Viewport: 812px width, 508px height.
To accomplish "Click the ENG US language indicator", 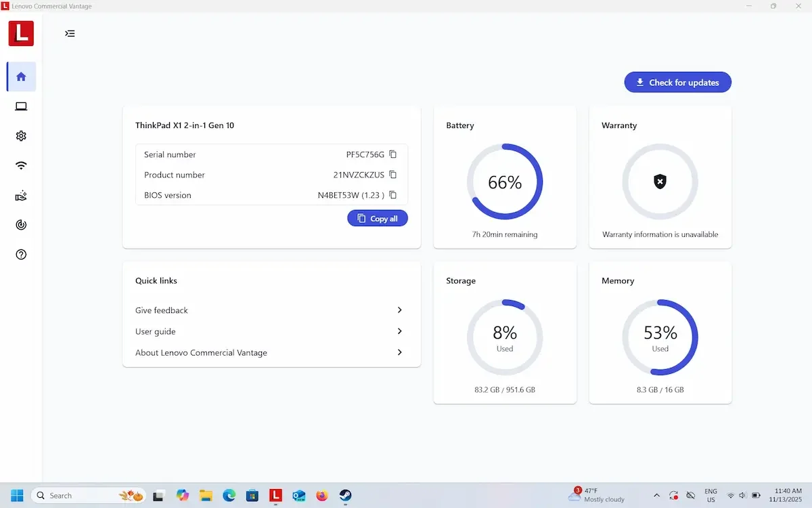I will click(x=711, y=495).
